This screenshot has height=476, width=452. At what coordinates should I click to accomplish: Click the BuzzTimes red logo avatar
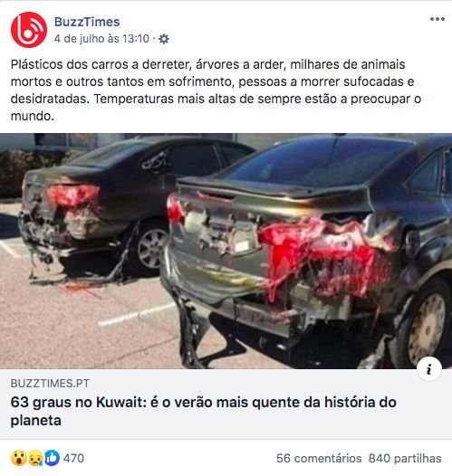click(x=29, y=30)
